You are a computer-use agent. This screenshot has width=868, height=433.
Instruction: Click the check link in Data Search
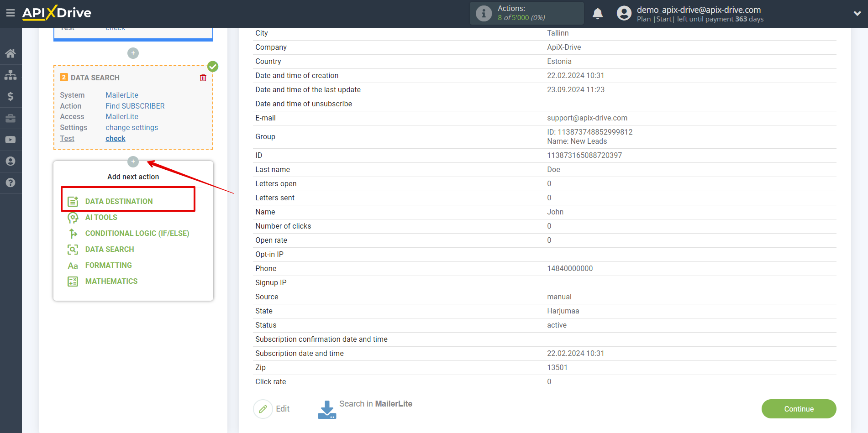click(116, 138)
